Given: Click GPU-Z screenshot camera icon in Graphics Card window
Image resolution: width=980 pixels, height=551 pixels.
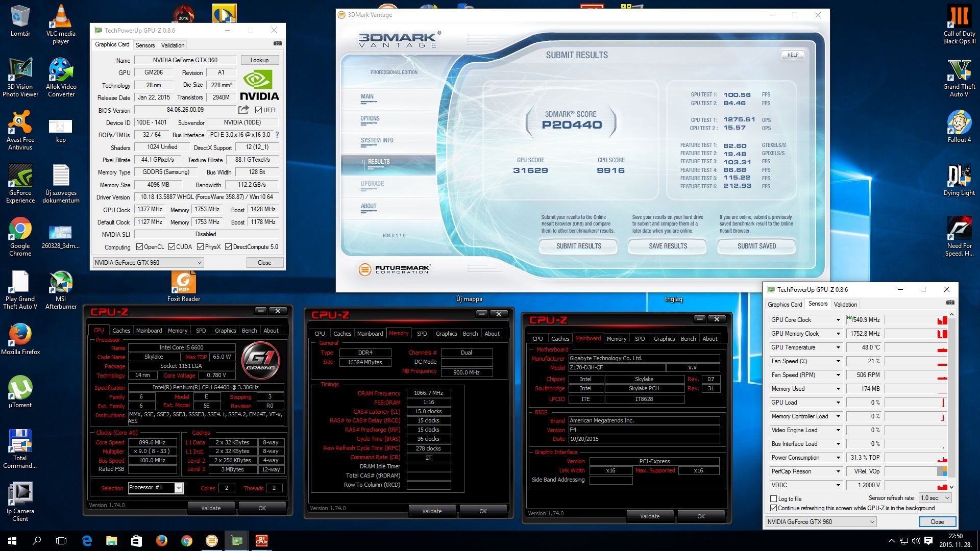Looking at the screenshot, I should pos(277,43).
